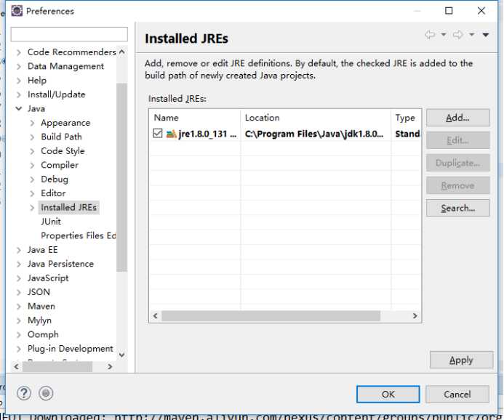Expand the Code Style node
This screenshot has height=420, width=504.
(32, 151)
